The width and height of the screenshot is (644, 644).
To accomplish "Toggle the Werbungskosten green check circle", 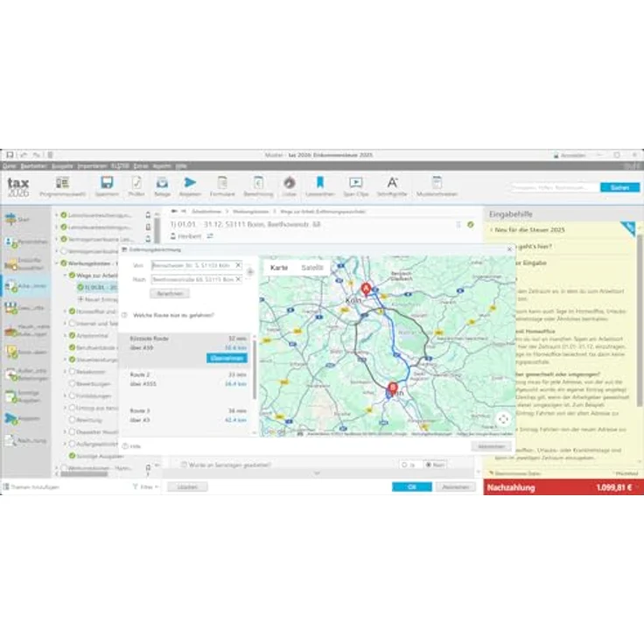I will (64, 262).
